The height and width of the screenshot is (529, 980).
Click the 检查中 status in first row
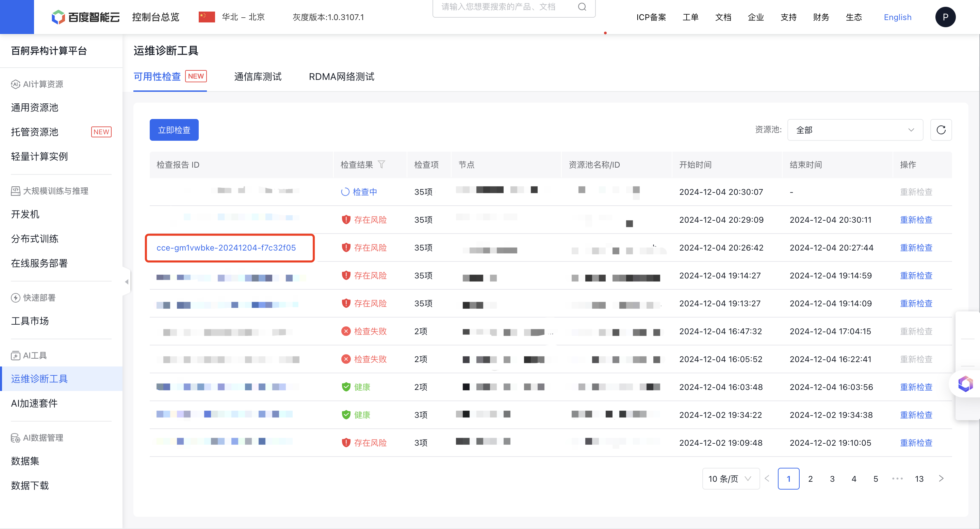click(359, 192)
